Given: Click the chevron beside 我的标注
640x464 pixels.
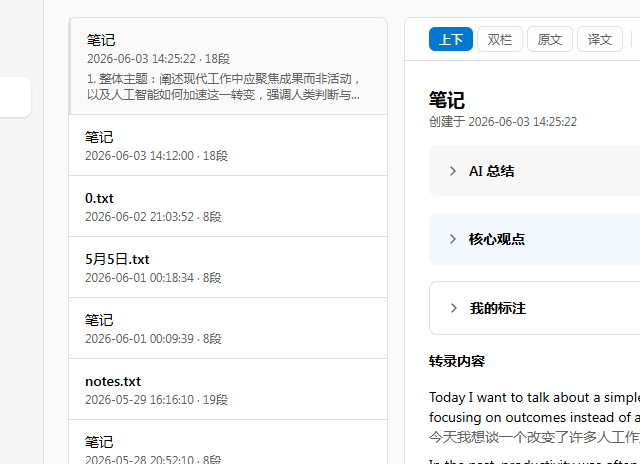Looking at the screenshot, I should click(453, 308).
